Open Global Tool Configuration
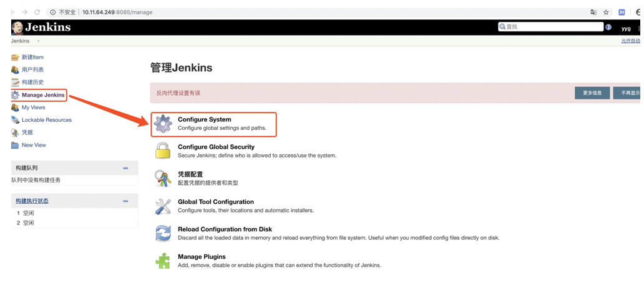This screenshot has width=644, height=290. click(x=216, y=201)
